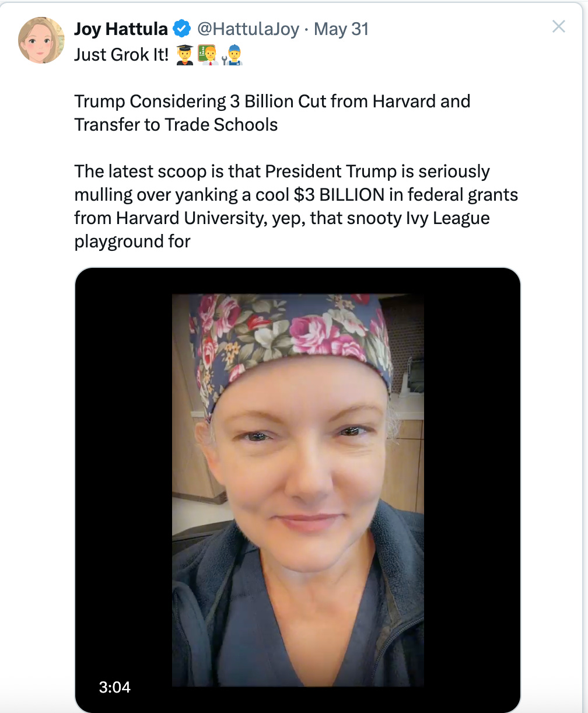Close the tweet with the X icon

(x=558, y=26)
